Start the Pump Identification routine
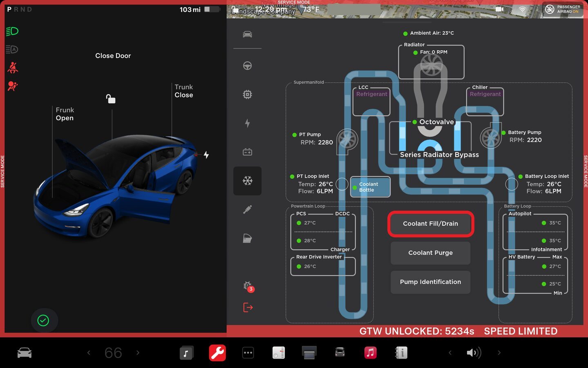This screenshot has height=368, width=588. point(430,282)
